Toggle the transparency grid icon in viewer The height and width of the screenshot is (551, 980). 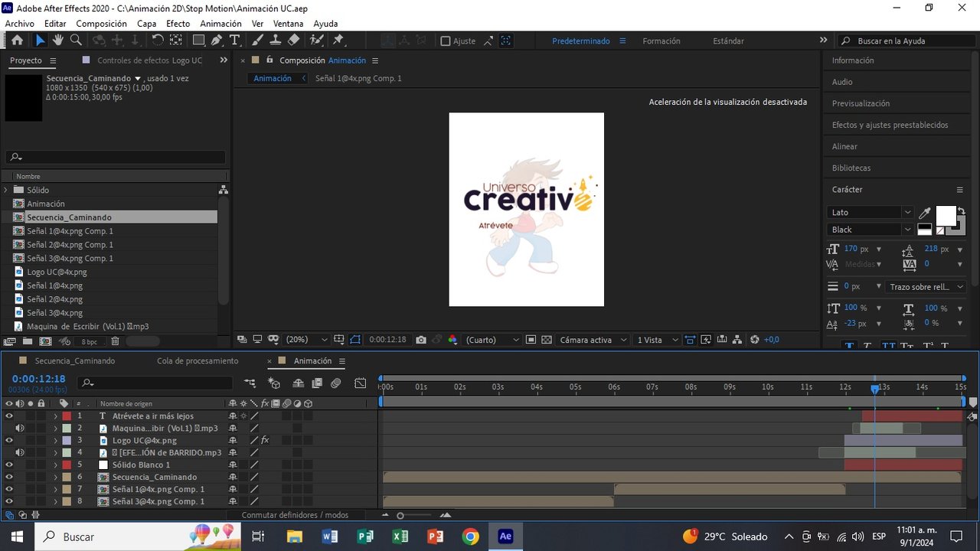(547, 340)
